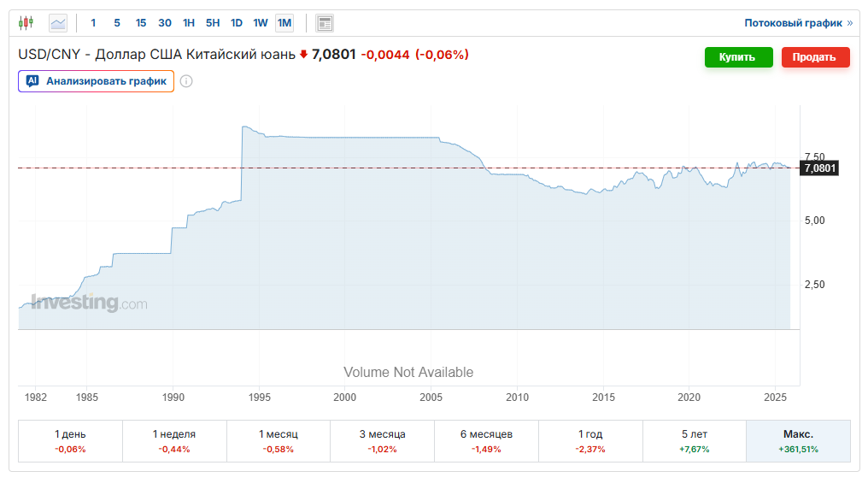Switch to the 5 лет period
This screenshot has height=489, width=868.
click(x=694, y=441)
